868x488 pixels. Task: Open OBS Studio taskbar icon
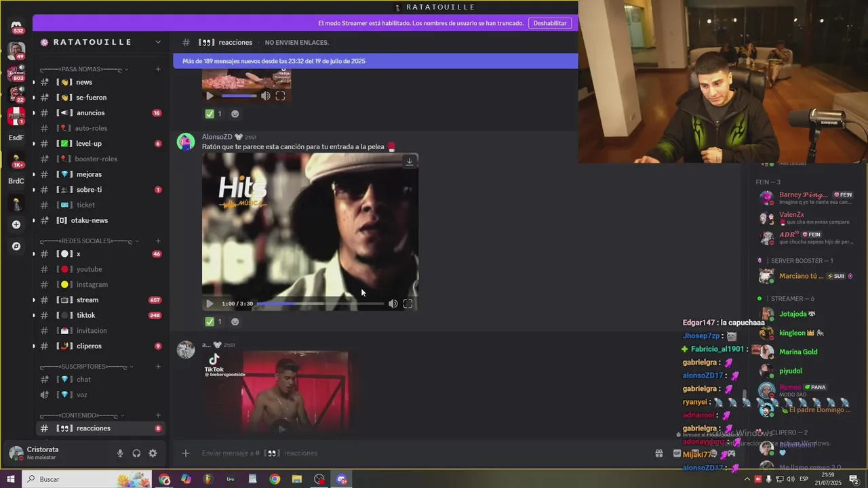[319, 479]
